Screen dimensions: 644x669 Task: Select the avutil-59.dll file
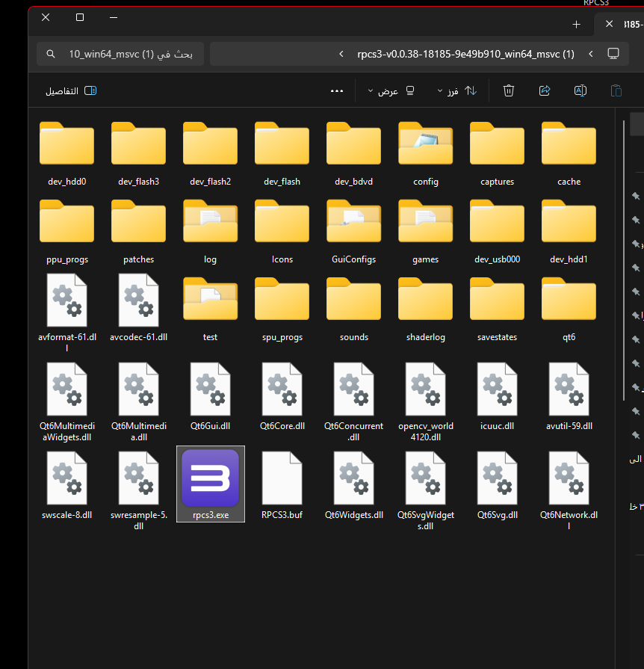pyautogui.click(x=569, y=397)
